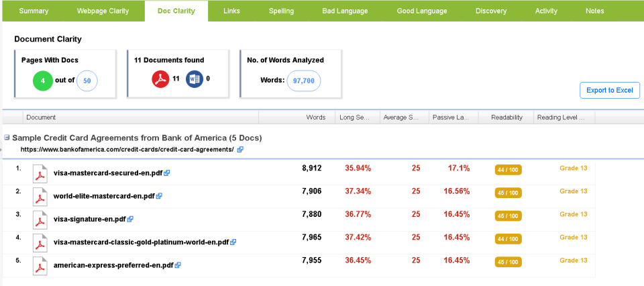Click the PDF icon for visa-mastercard-secured-en.pdf

point(41,173)
